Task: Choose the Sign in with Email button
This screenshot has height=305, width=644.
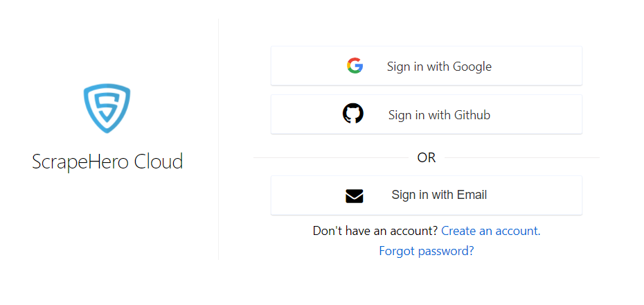Action: click(427, 195)
